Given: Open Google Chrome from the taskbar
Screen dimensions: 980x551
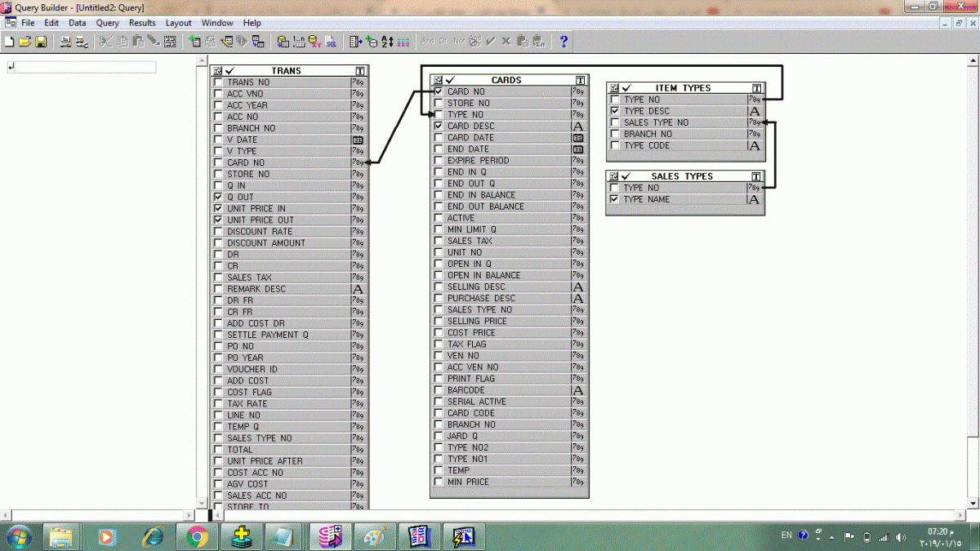Looking at the screenshot, I should pyautogui.click(x=197, y=536).
